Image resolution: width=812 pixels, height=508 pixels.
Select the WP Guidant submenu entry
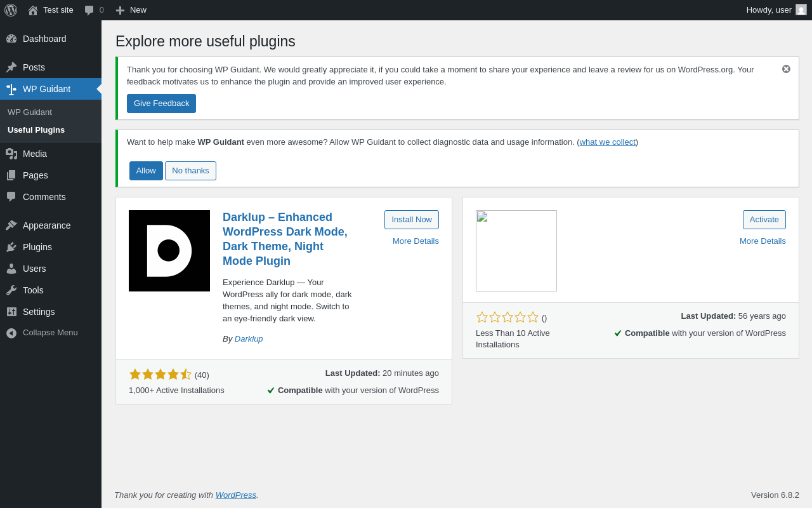pyautogui.click(x=30, y=112)
